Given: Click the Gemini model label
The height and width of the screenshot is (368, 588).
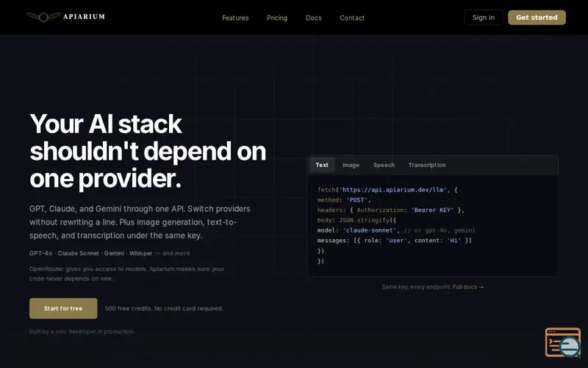Looking at the screenshot, I should [x=114, y=253].
